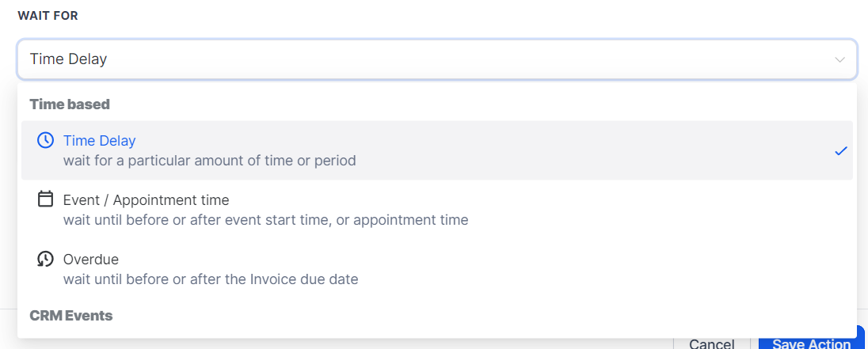Pick the 'Overdue' wait option
Viewport: 868px width, 349px height.
pos(90,260)
